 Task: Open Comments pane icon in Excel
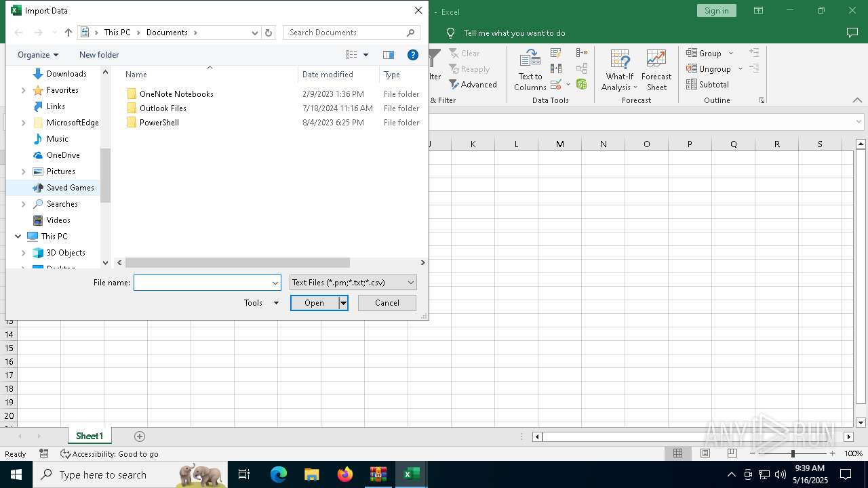[x=852, y=33]
